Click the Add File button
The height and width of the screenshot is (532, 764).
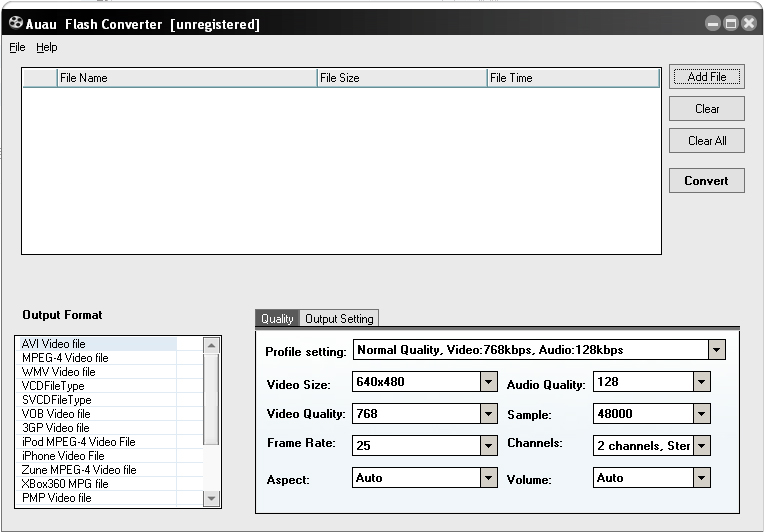(x=707, y=76)
